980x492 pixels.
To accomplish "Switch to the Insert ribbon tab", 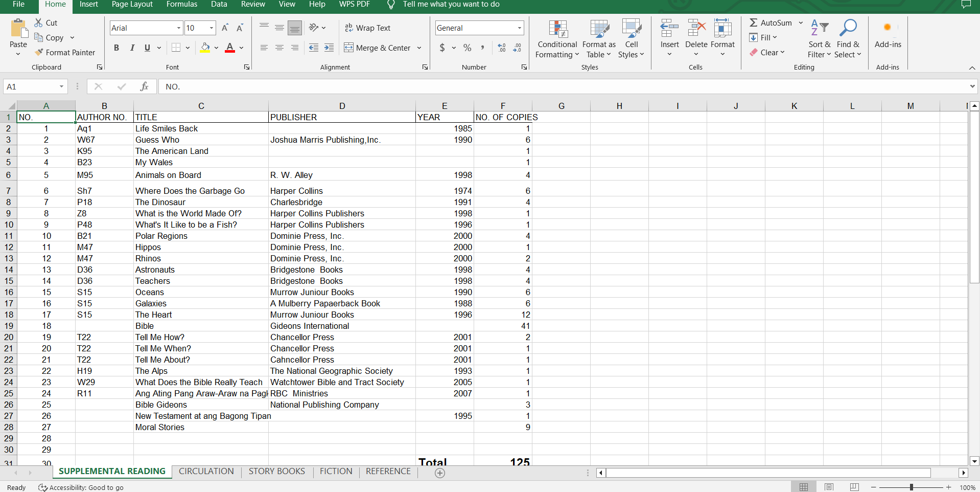I will tap(88, 4).
